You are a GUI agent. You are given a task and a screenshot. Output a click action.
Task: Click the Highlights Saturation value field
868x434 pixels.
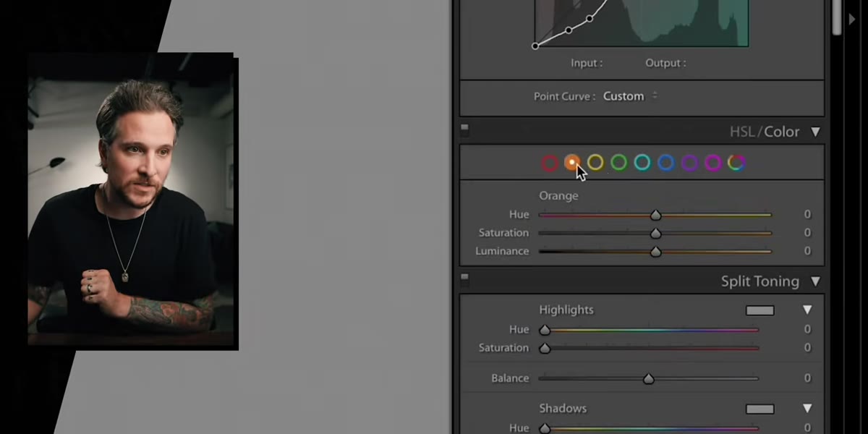click(807, 347)
